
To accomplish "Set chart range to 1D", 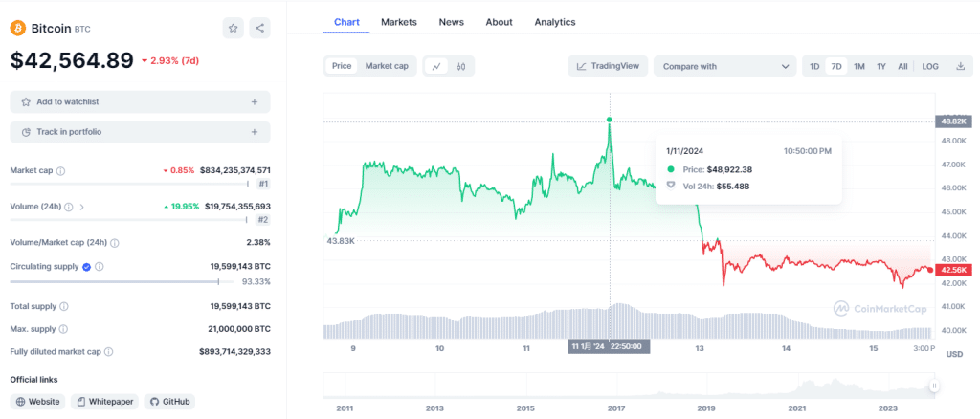I will pyautogui.click(x=814, y=66).
